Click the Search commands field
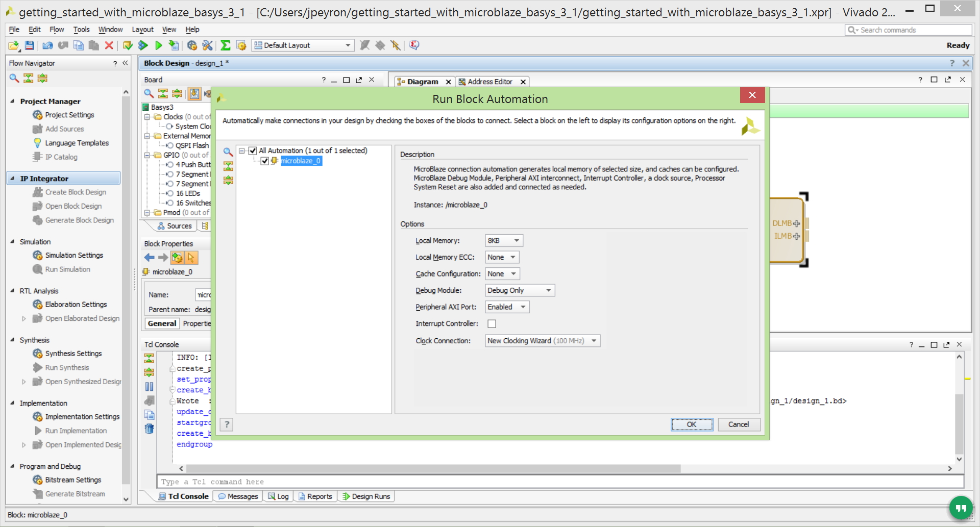 click(909, 30)
